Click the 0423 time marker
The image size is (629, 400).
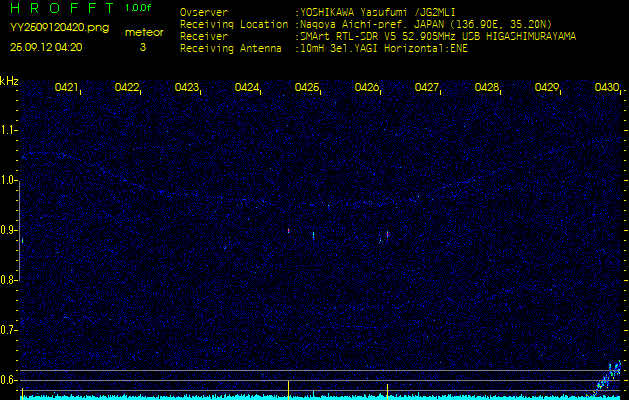[x=187, y=88]
